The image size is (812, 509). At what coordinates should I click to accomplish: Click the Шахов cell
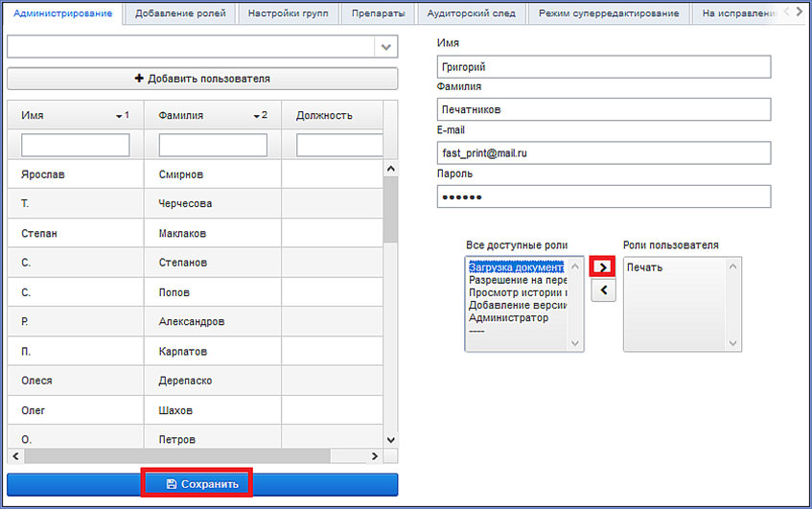pyautogui.click(x=213, y=410)
